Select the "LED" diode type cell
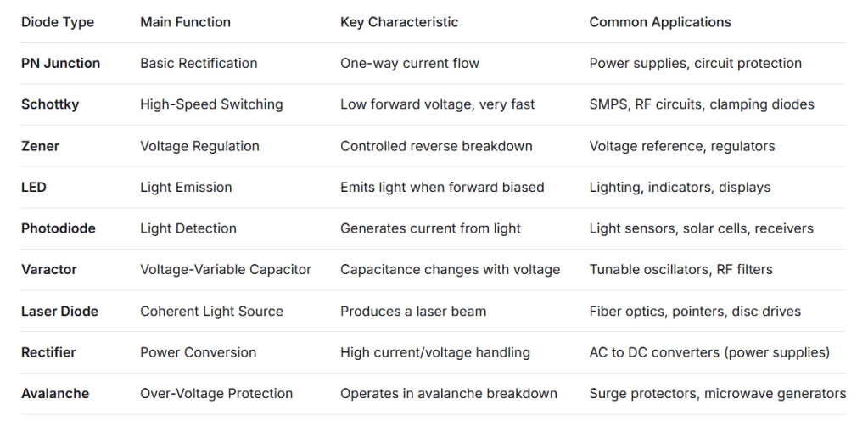 33,187
